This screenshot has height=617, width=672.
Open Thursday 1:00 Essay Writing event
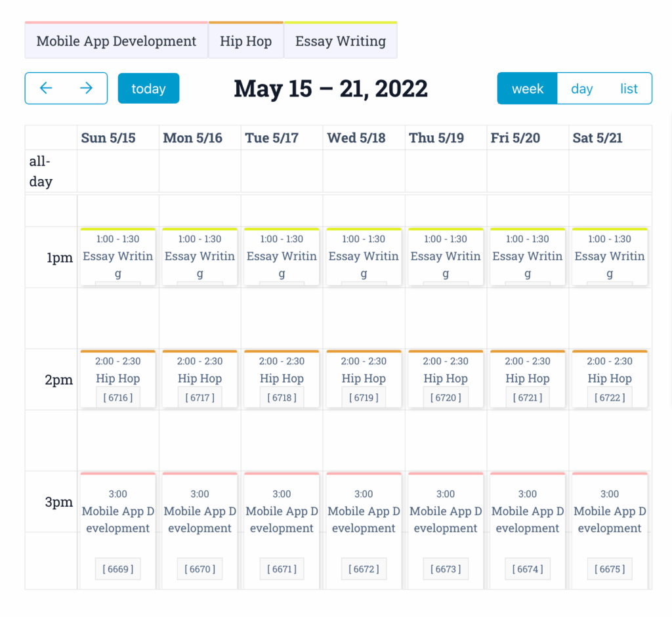click(x=446, y=257)
